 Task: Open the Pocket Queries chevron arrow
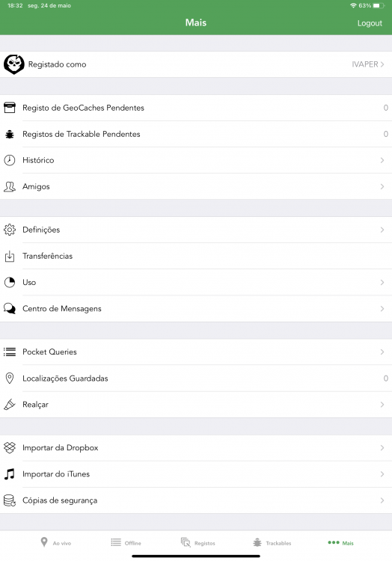coord(382,352)
